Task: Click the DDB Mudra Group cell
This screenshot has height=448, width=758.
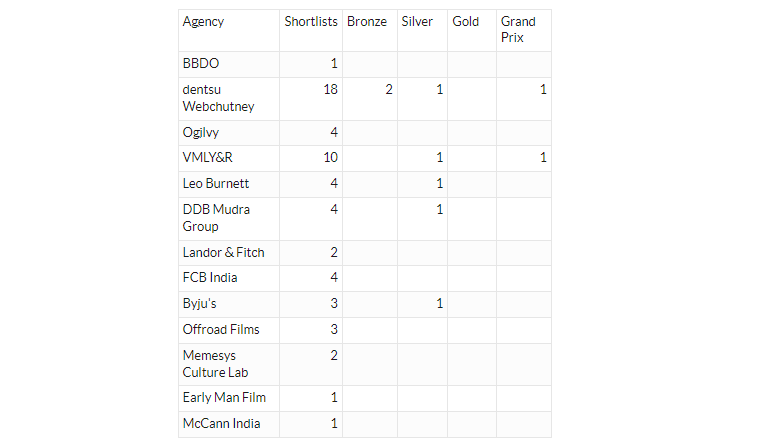Action: [229, 218]
